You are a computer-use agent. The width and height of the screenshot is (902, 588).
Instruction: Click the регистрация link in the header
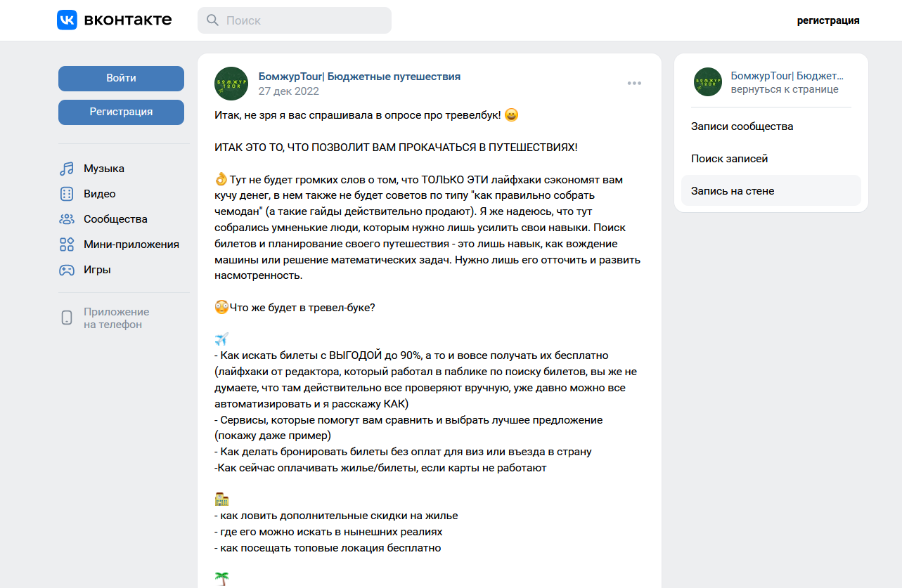[827, 20]
